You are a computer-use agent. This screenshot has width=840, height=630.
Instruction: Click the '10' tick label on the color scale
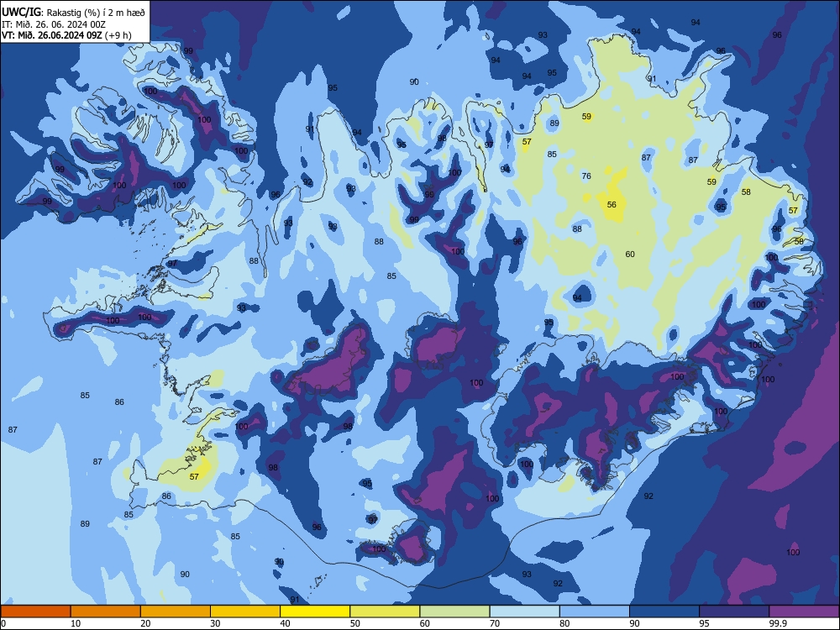[x=76, y=623]
